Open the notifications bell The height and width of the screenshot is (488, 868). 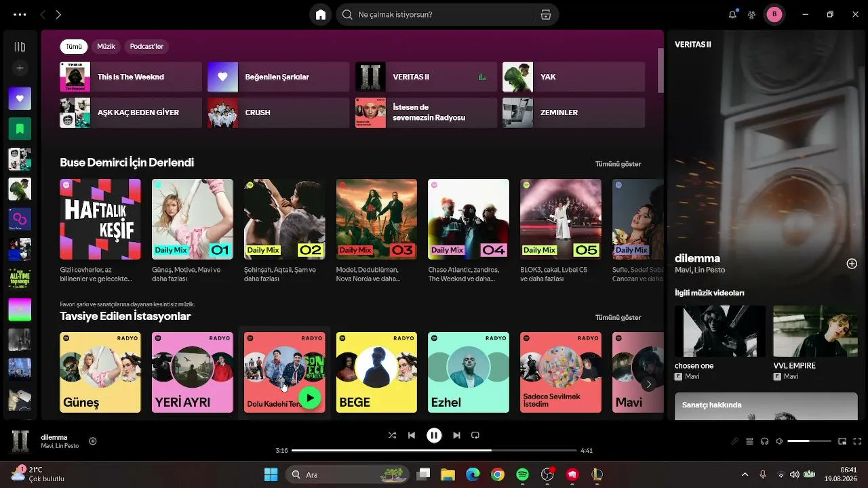click(x=732, y=14)
